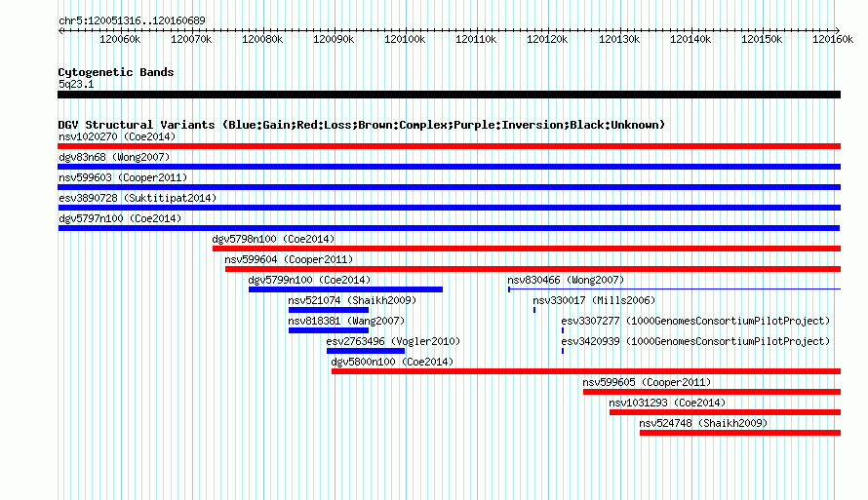This screenshot has height=500, width=868.
Task: Open nsv830466 (Wong2007) variant label
Action: click(x=566, y=280)
